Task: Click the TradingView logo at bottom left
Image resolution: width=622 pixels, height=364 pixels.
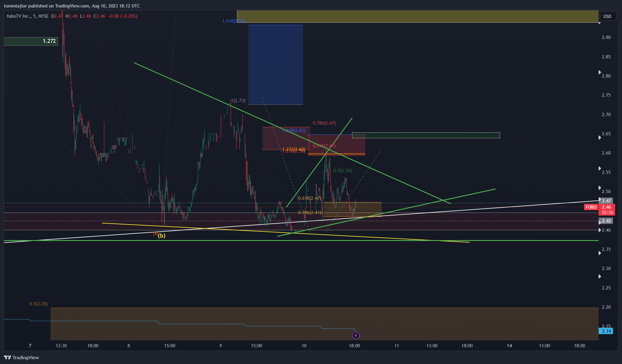Action: coord(21,357)
